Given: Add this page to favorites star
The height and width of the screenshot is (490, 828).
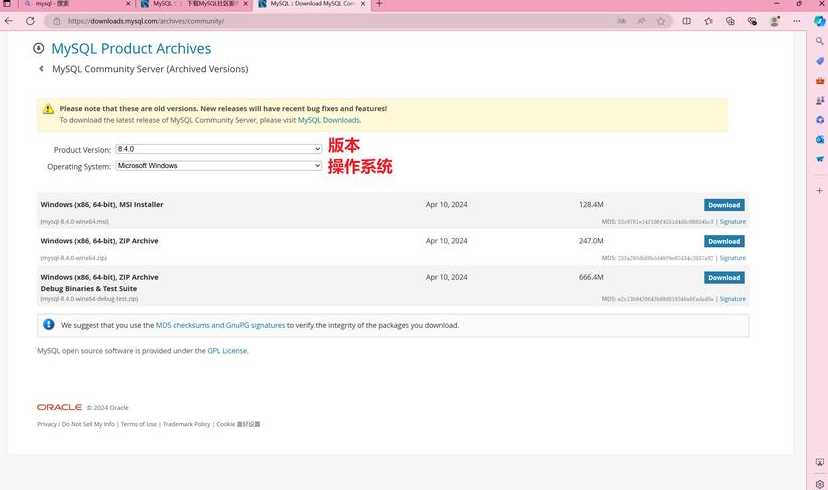Looking at the screenshot, I should (x=661, y=21).
